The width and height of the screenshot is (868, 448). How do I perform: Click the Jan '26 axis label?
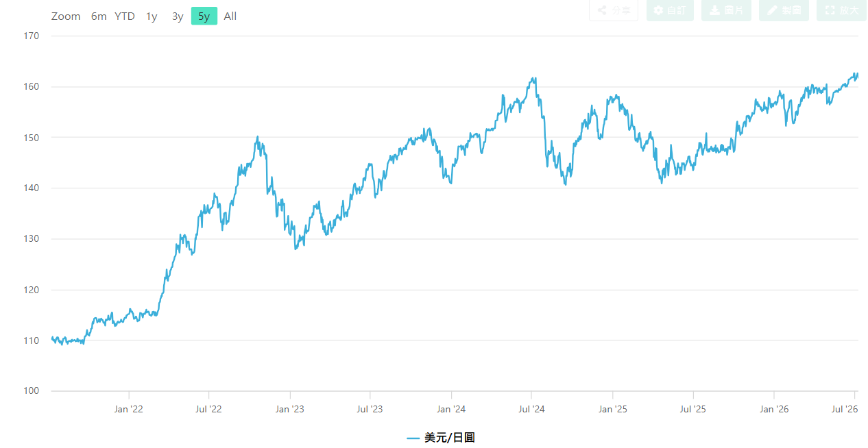[774, 409]
